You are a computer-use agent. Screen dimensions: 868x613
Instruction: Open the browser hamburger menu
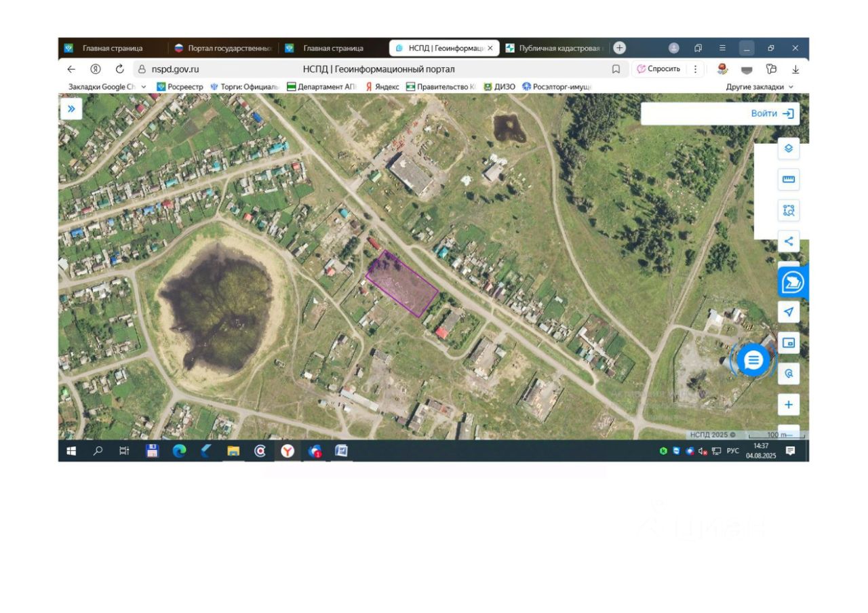click(722, 47)
